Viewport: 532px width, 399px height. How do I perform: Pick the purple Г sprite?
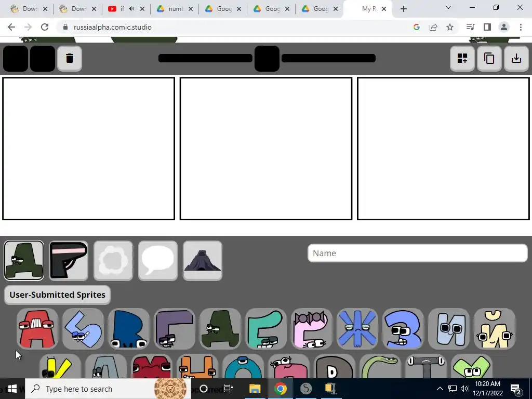pos(175,328)
